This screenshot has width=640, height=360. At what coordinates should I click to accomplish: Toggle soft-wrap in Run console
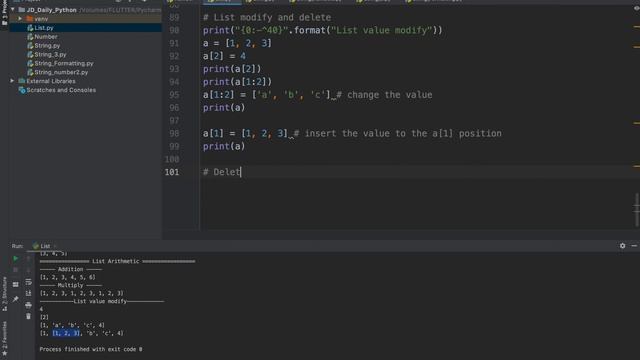pos(28,282)
